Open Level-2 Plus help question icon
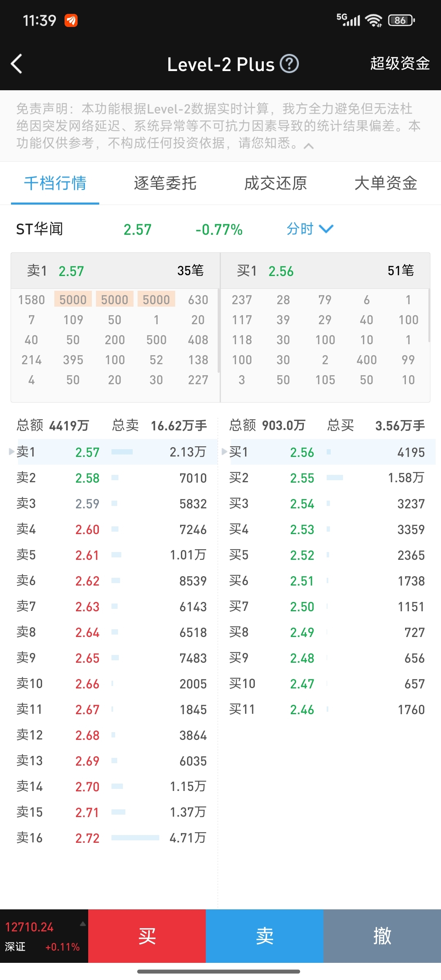This screenshot has height=980, width=441. (290, 64)
